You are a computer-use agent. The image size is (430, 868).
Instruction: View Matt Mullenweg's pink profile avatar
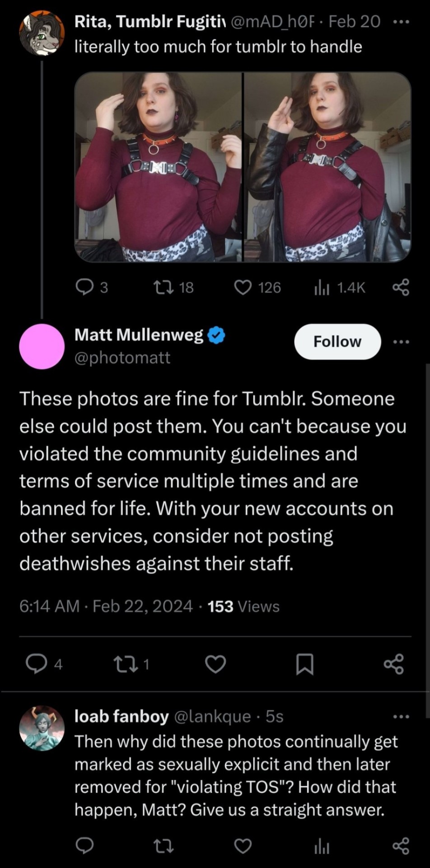tap(42, 346)
